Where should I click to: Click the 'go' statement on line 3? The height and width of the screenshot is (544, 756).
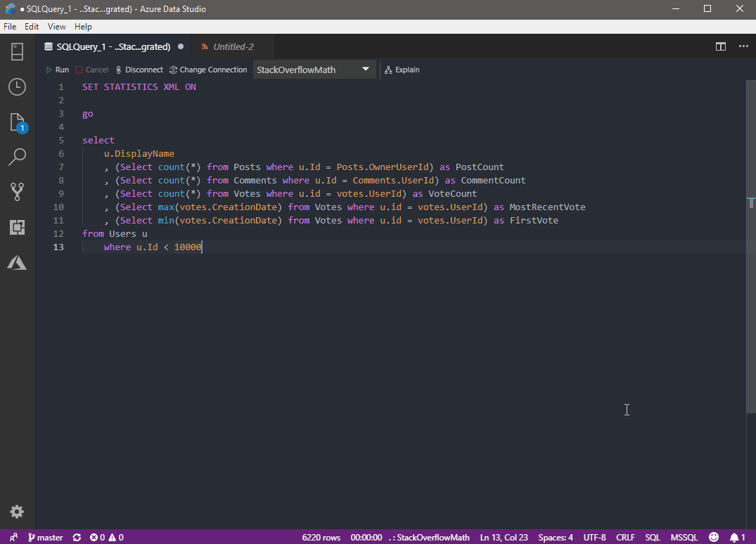pos(88,114)
